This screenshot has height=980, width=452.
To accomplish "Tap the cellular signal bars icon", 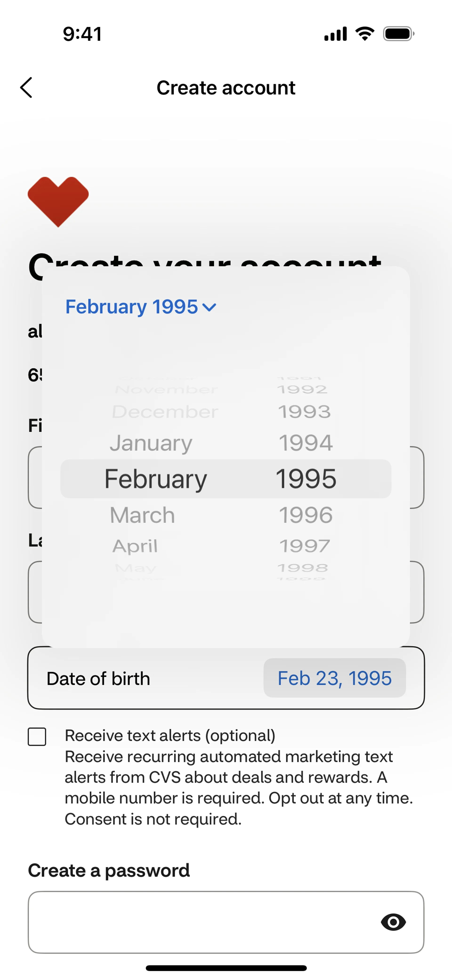I will tap(335, 34).
